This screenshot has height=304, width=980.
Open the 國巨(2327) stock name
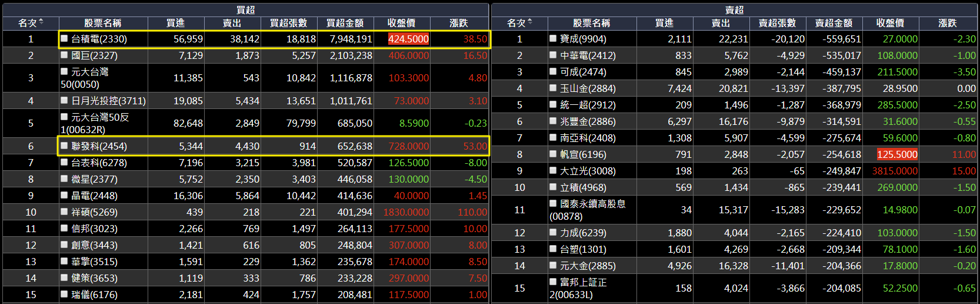tap(94, 55)
